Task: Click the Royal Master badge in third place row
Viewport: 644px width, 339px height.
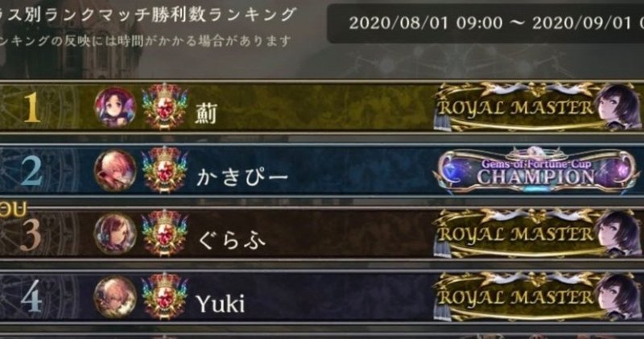Action: 537,234
